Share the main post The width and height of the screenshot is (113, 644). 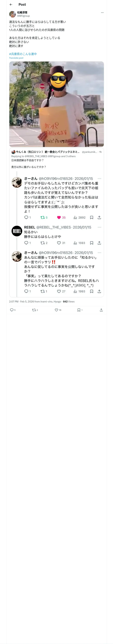101,310
